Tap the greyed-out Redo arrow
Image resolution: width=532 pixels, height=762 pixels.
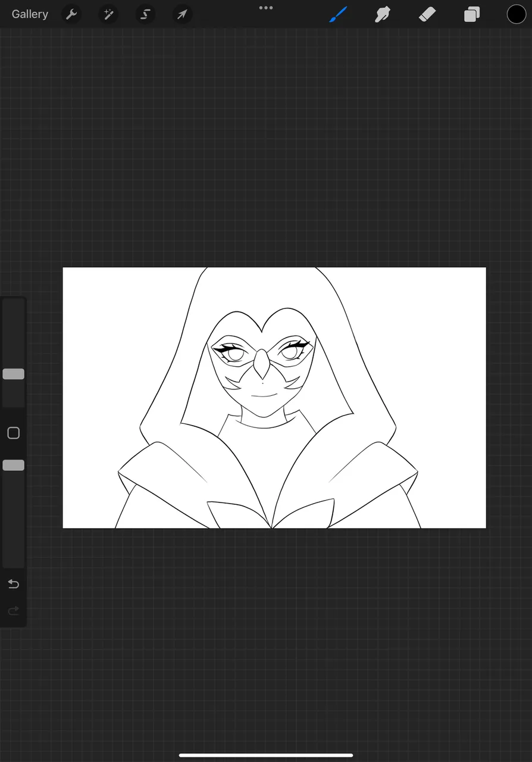(13, 610)
